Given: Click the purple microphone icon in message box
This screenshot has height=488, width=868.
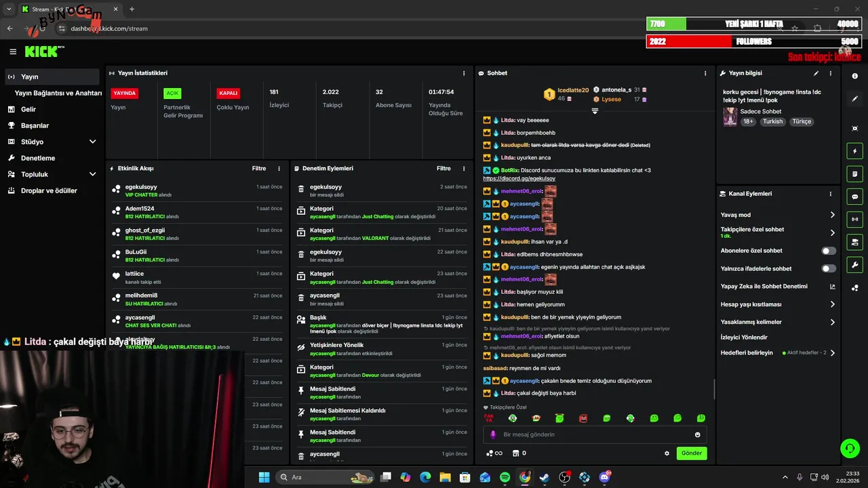Looking at the screenshot, I should click(x=493, y=434).
